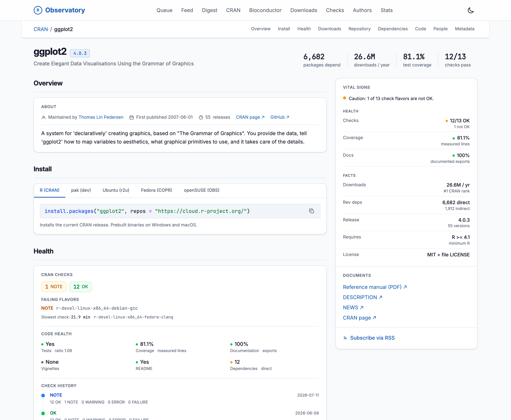Click failing flavor r-devel-linux-x86_64-debian-gcc
Screen dimensions: 511x420
pos(97,308)
